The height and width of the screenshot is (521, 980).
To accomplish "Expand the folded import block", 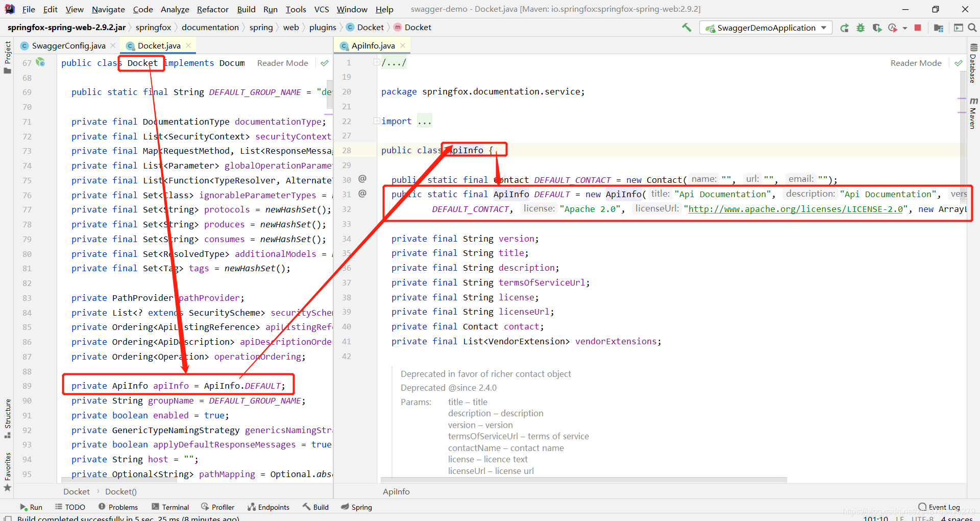I will (x=376, y=121).
